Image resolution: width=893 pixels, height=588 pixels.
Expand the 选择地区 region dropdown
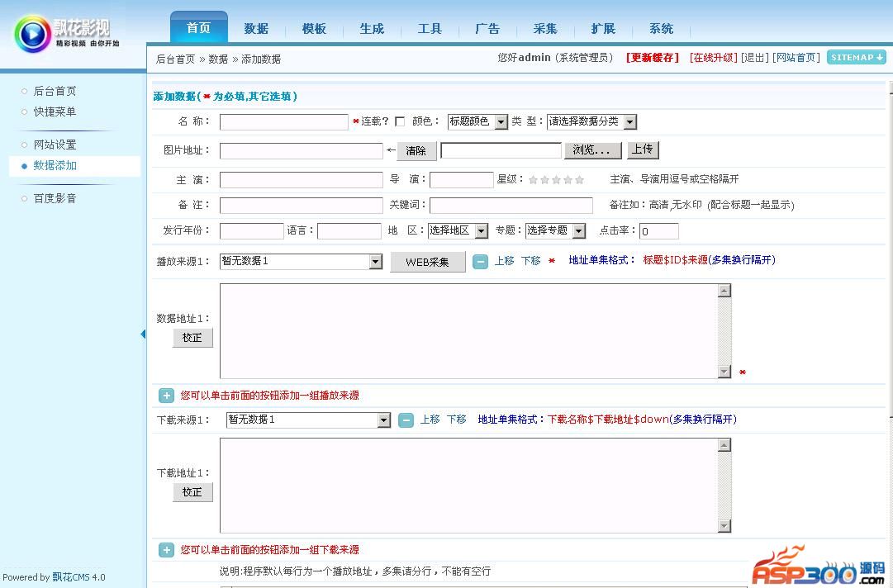pos(458,231)
